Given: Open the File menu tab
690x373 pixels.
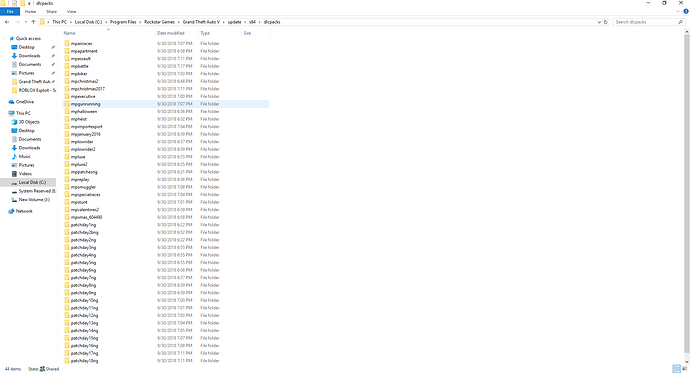Looking at the screenshot, I should click(x=10, y=11).
